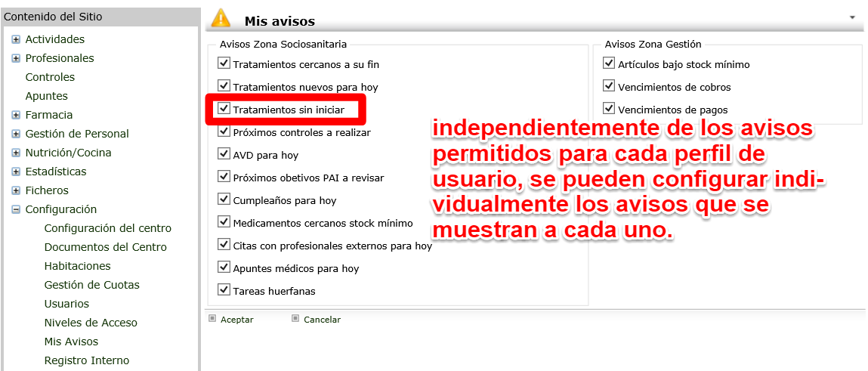Expand the Gestión de Personal node
Screen dimensions: 868x371
(16, 134)
